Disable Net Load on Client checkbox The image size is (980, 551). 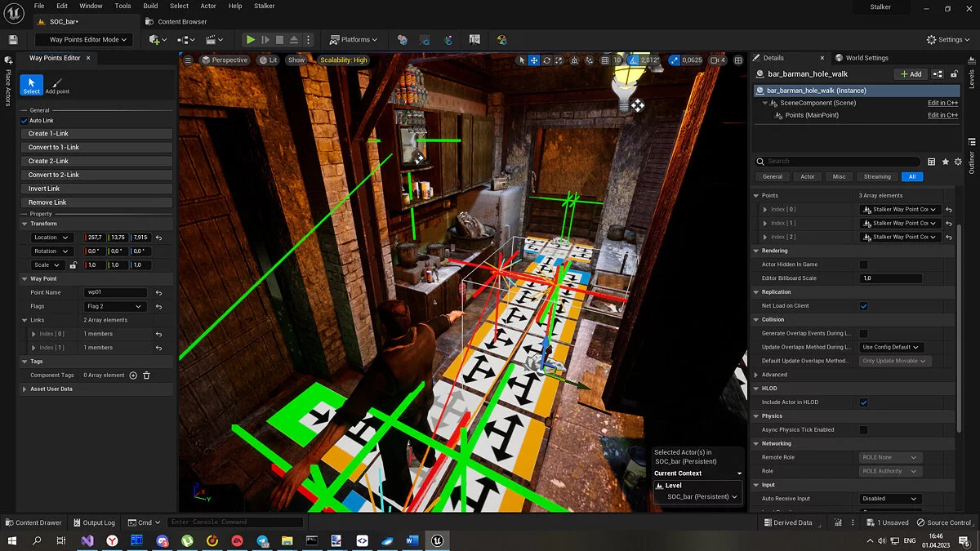[863, 306]
